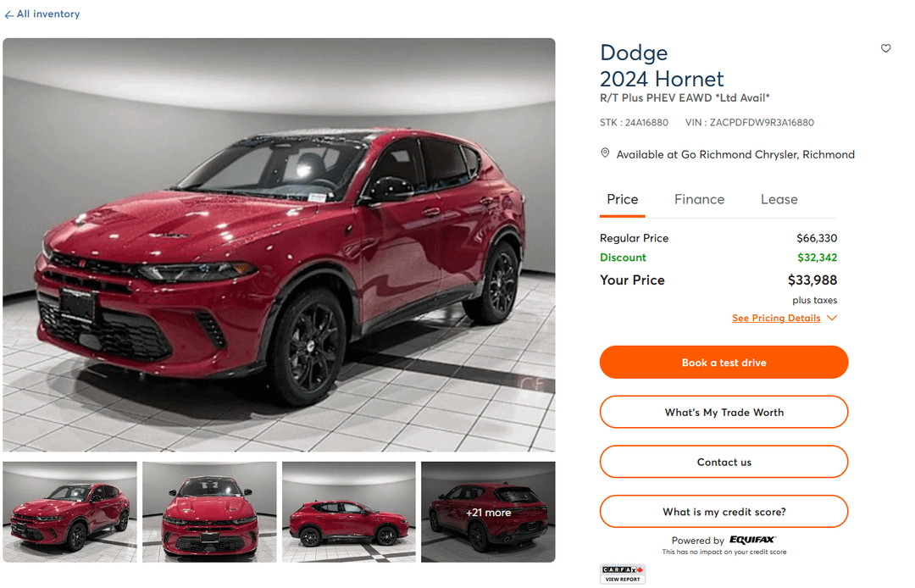Expand pricing details chevron arrow
This screenshot has width=915, height=588.
click(x=832, y=318)
